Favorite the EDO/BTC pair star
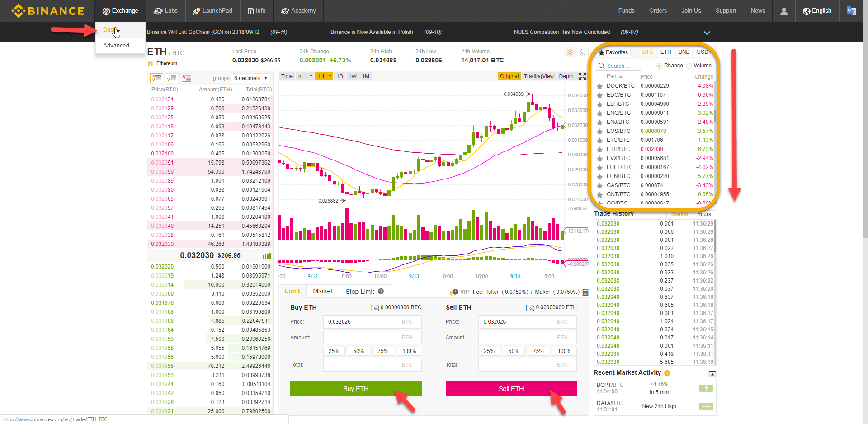Image resolution: width=868 pixels, height=424 pixels. (x=599, y=95)
